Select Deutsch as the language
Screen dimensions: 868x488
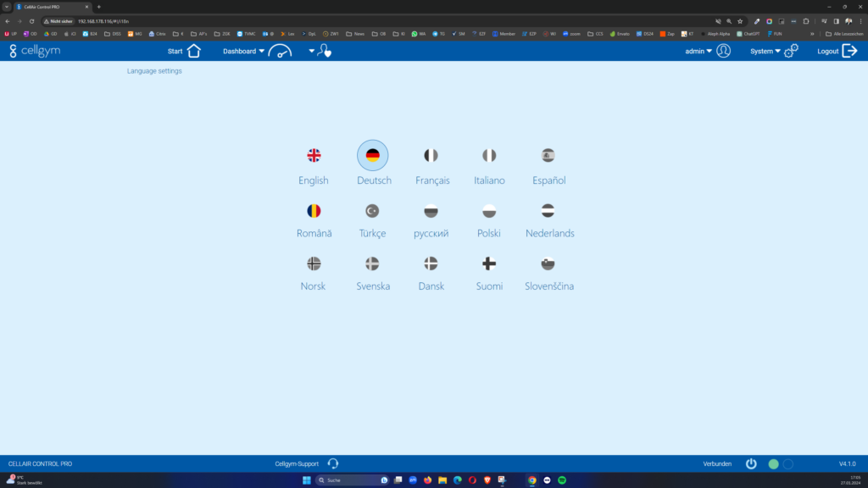(x=373, y=156)
